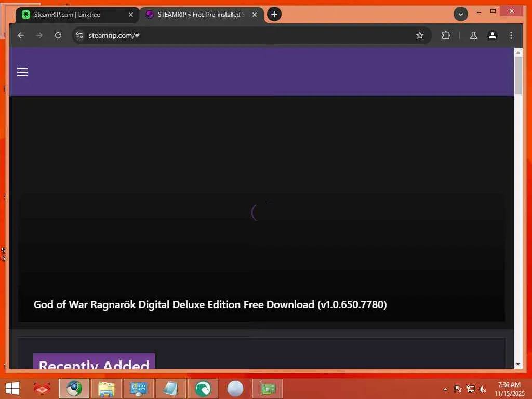Open Action Center flag icon
The width and height of the screenshot is (532, 399).
pos(458,389)
